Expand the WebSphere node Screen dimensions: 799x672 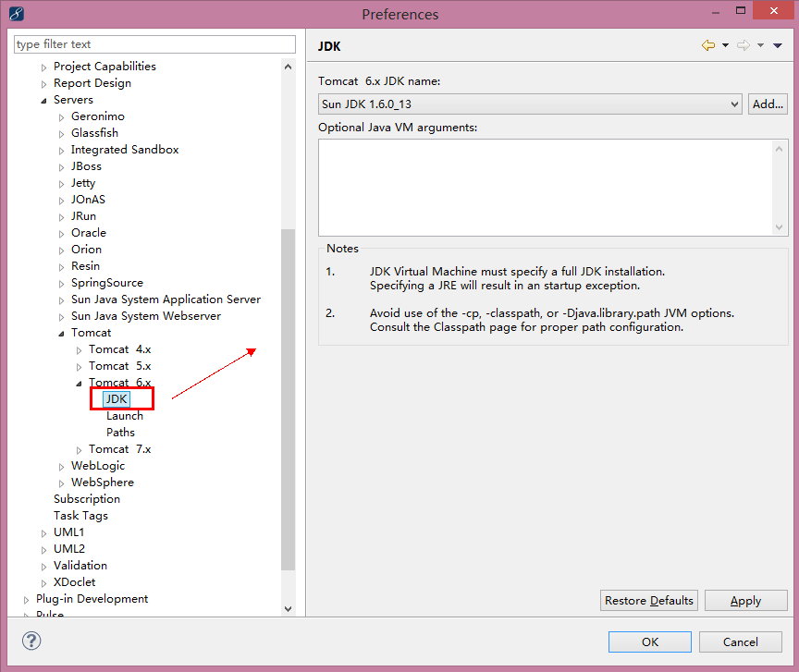pos(61,483)
